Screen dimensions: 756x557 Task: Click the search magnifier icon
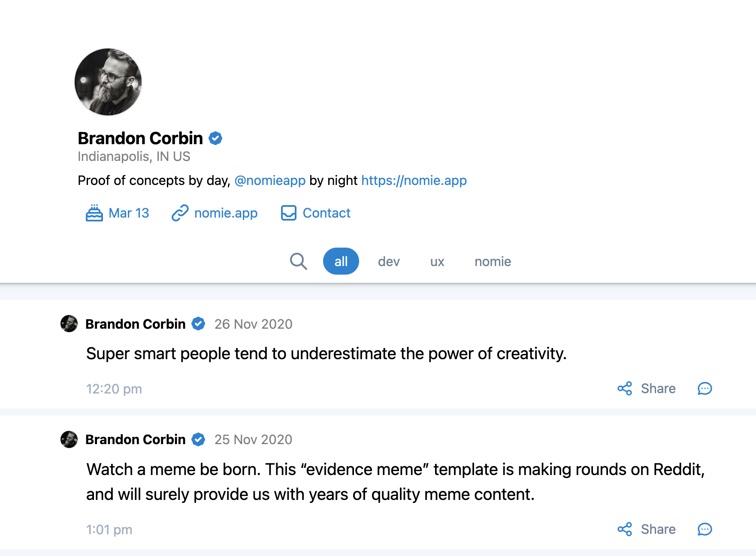tap(298, 261)
